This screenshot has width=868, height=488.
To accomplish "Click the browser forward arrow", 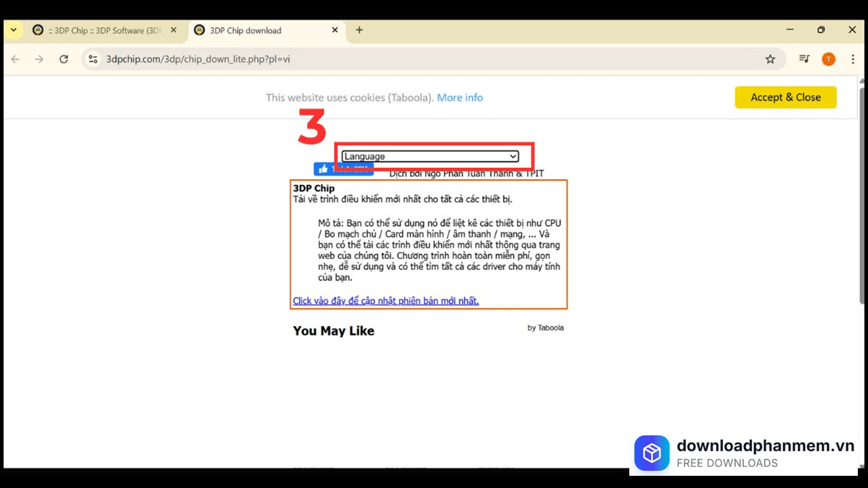I will 39,59.
